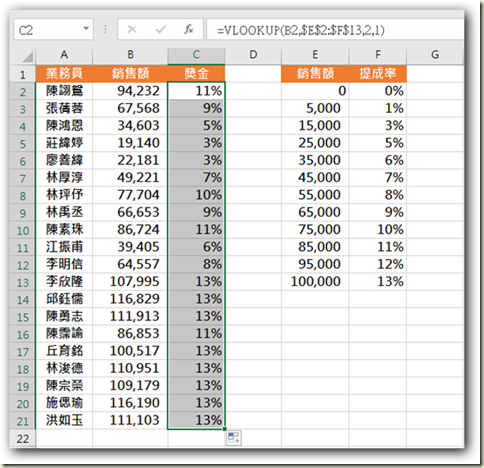The height and width of the screenshot is (468, 484).
Task: Select column A header
Action: click(64, 55)
